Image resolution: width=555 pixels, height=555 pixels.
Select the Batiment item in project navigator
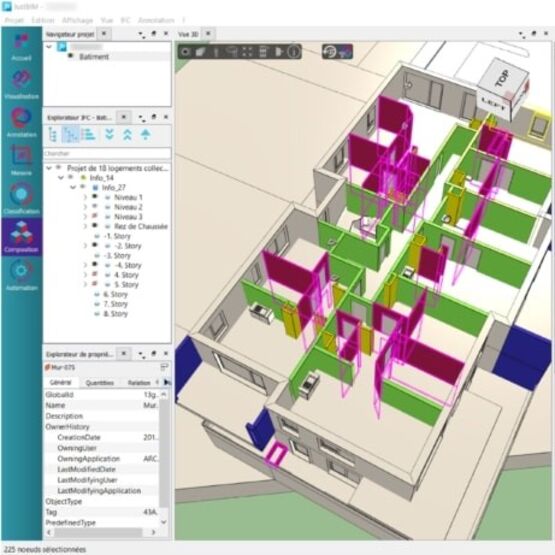coord(94,57)
